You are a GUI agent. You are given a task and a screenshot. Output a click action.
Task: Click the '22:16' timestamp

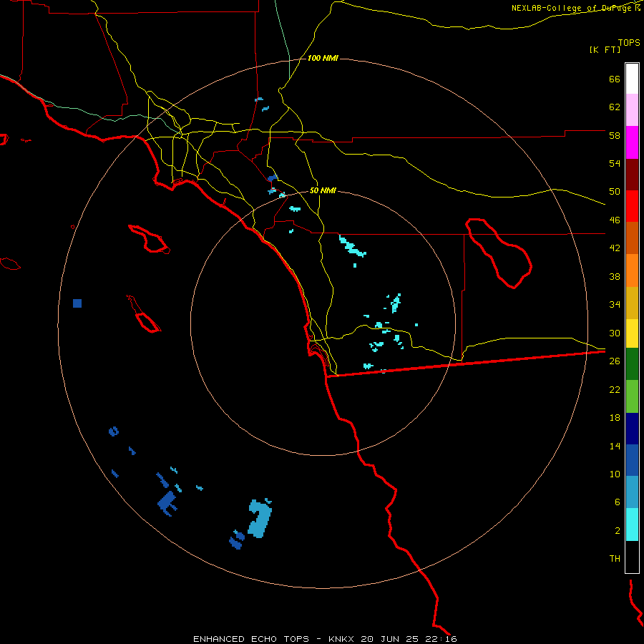(x=442, y=639)
